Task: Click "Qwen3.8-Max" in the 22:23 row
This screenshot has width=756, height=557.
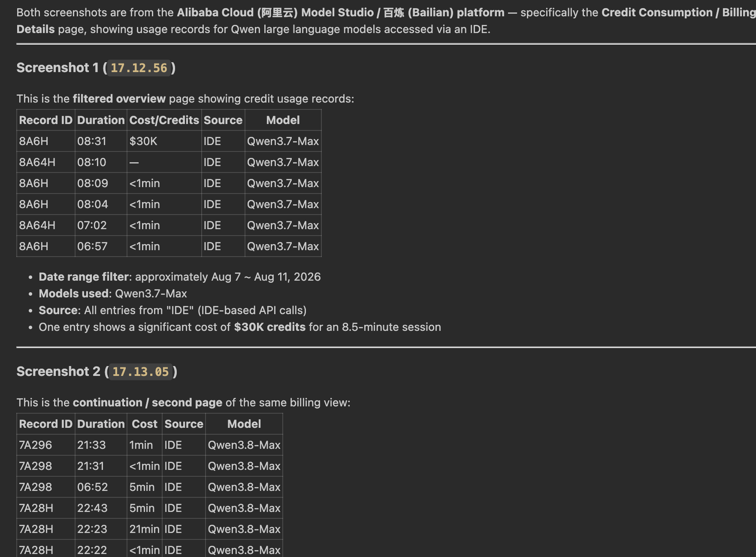Action: click(x=244, y=529)
